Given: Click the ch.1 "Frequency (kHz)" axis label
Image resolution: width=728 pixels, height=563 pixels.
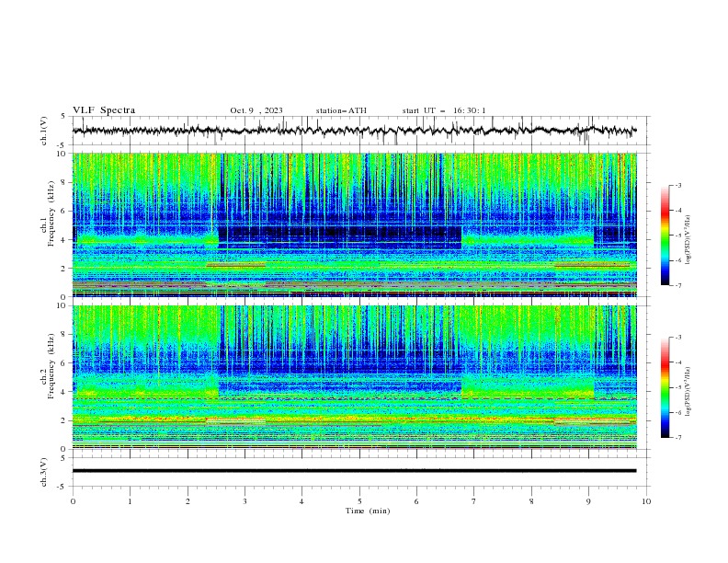Looking at the screenshot, I should 51,214.
